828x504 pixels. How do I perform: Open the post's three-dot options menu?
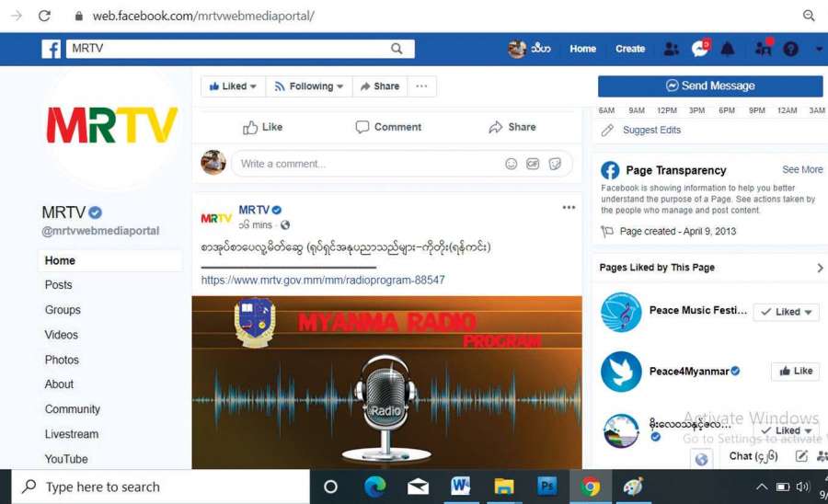[569, 208]
